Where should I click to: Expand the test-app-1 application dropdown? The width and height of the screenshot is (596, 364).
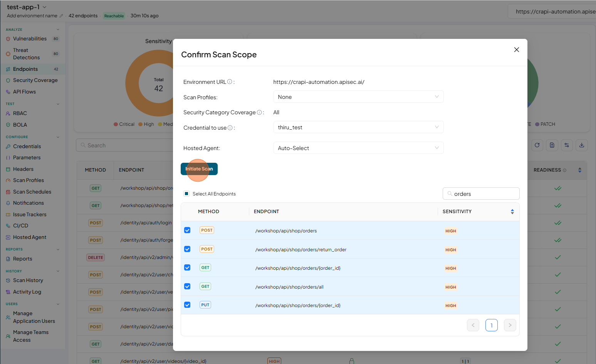(44, 7)
